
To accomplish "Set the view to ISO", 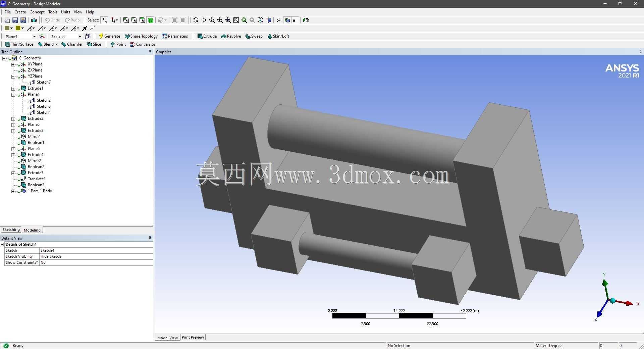I will 260,20.
